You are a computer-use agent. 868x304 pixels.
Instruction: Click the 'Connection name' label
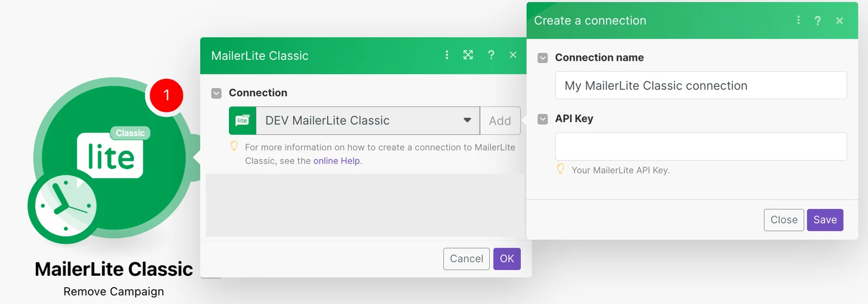(599, 58)
